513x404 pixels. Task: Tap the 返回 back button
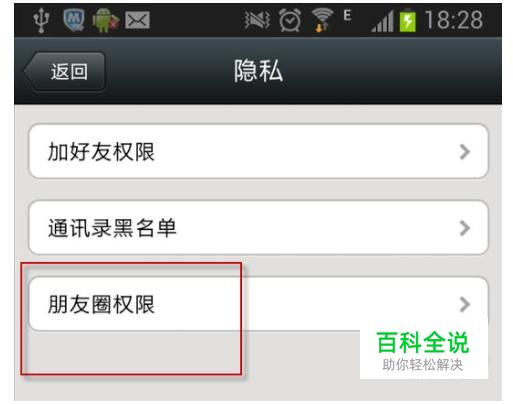pyautogui.click(x=64, y=71)
